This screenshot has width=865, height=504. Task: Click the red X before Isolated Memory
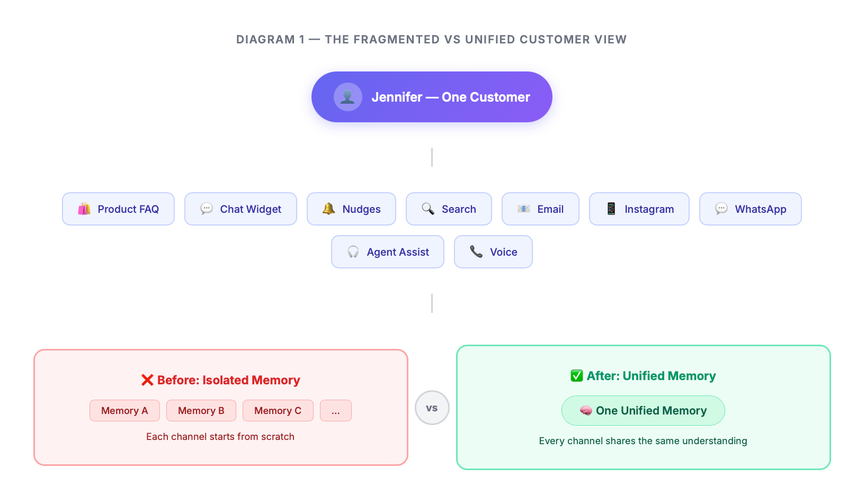147,380
